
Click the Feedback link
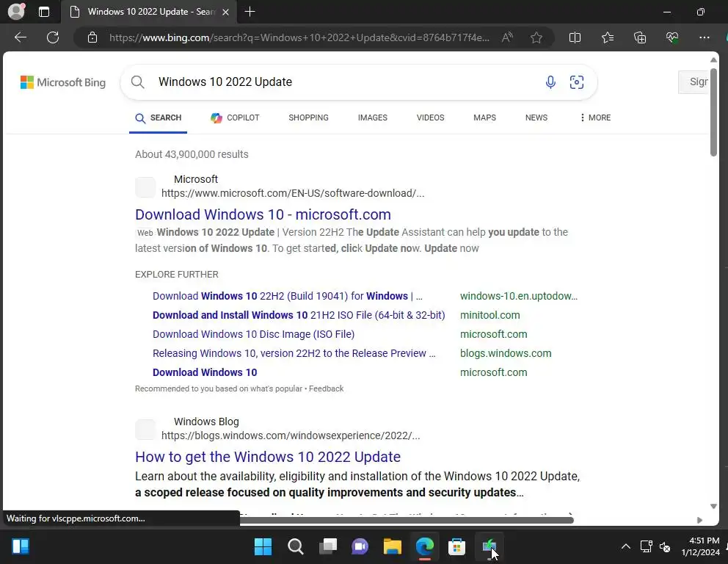click(326, 389)
